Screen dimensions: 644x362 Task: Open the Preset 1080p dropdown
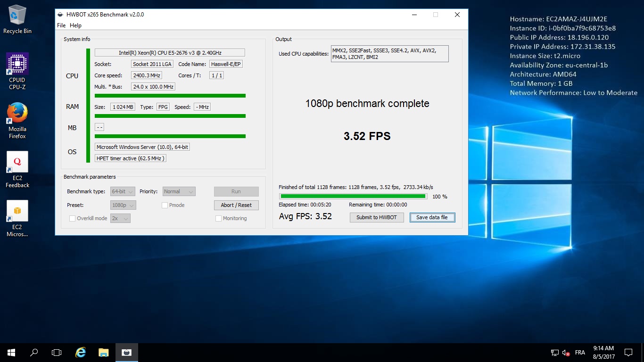tap(124, 205)
